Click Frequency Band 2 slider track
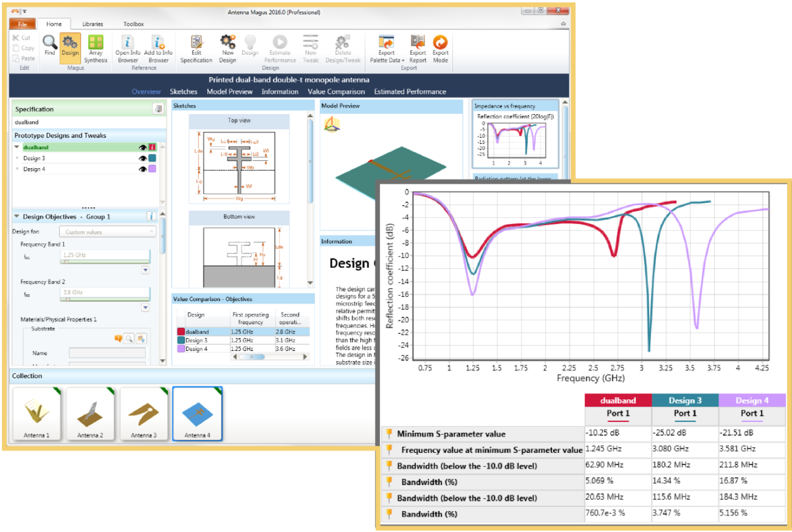This screenshot has height=532, width=792. tap(105, 299)
